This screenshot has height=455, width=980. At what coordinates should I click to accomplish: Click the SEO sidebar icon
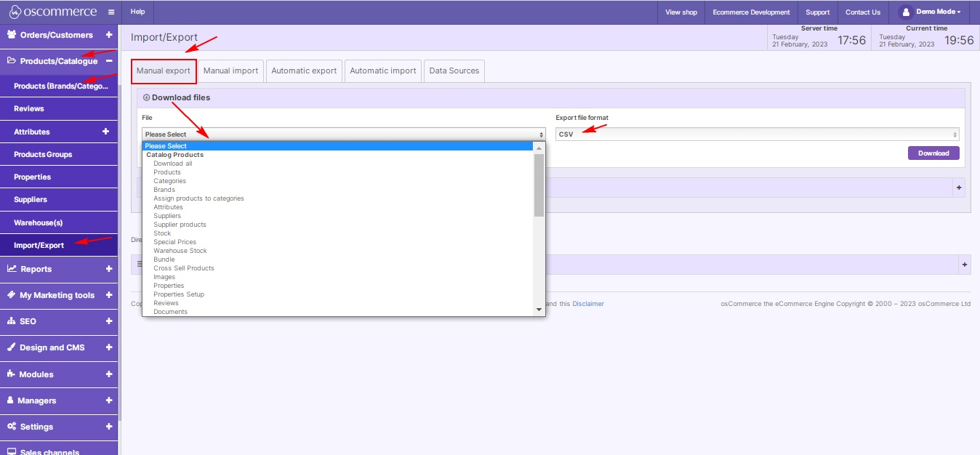click(12, 321)
